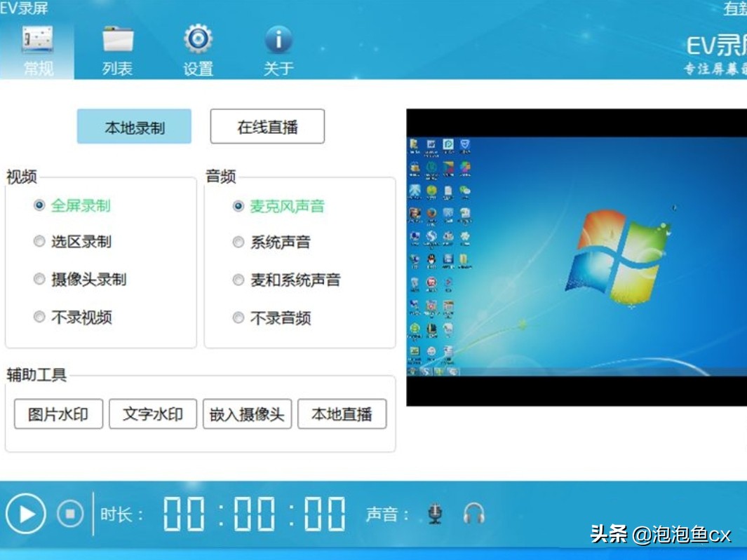
Task: Open 图片水印 watermark tool
Action: click(x=58, y=414)
